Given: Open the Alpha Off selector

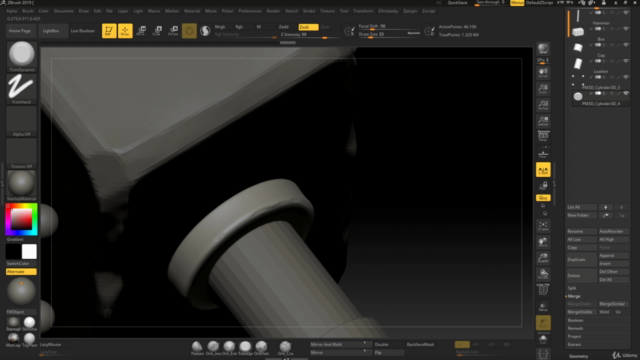Looking at the screenshot, I should [x=21, y=121].
